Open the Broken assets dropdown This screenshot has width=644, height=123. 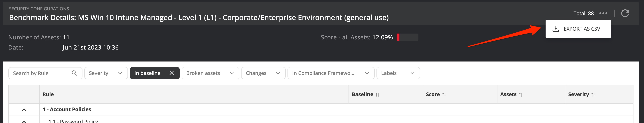(210, 73)
